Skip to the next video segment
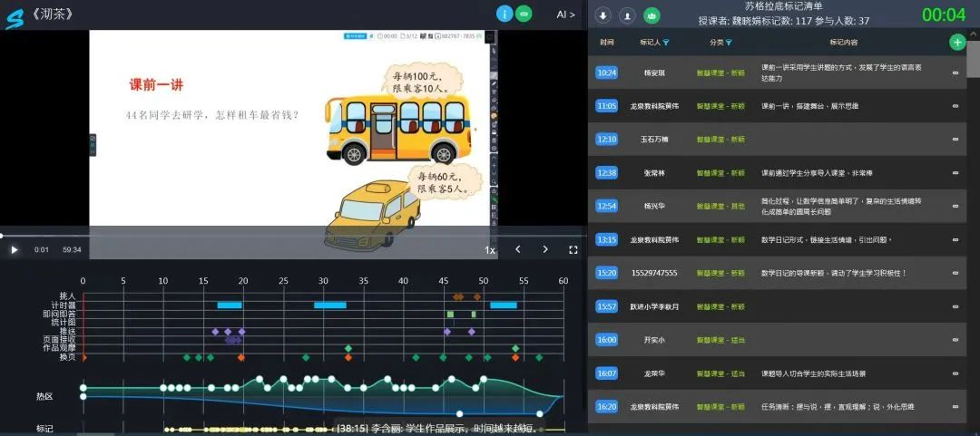 pyautogui.click(x=545, y=249)
